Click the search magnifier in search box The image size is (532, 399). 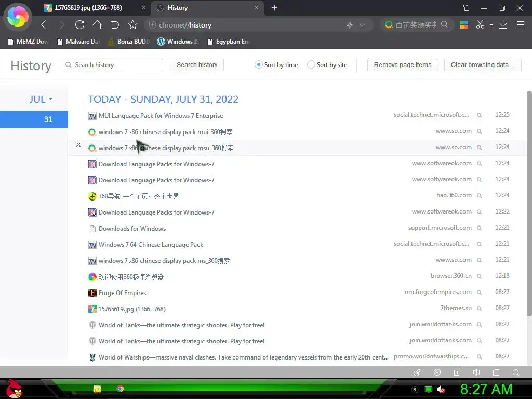(x=444, y=24)
